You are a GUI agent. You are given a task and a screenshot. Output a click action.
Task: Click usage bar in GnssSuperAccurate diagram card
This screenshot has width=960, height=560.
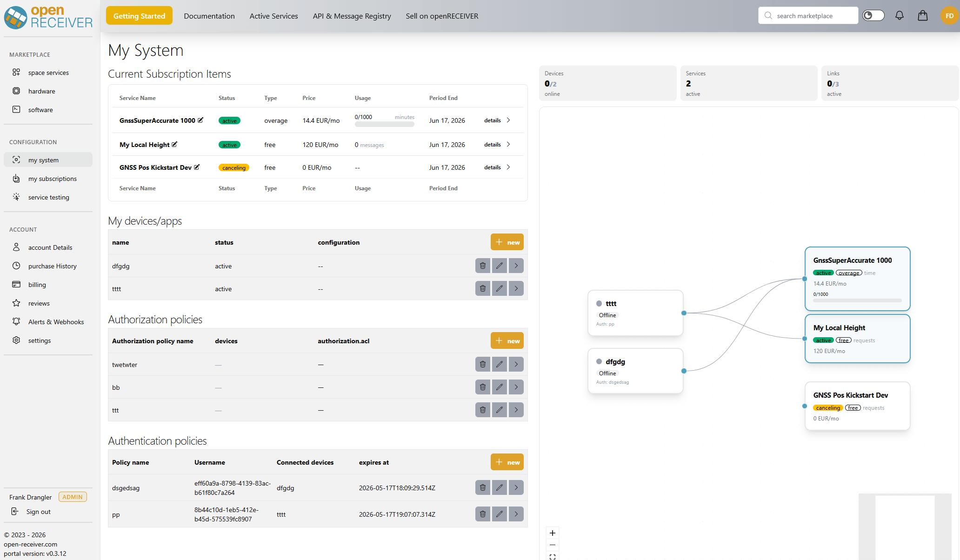(857, 300)
